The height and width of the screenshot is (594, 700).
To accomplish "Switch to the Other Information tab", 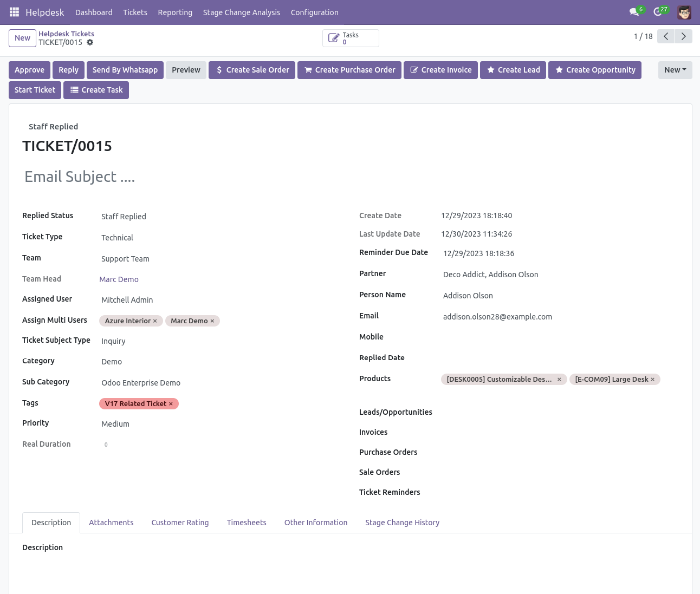I will point(316,523).
